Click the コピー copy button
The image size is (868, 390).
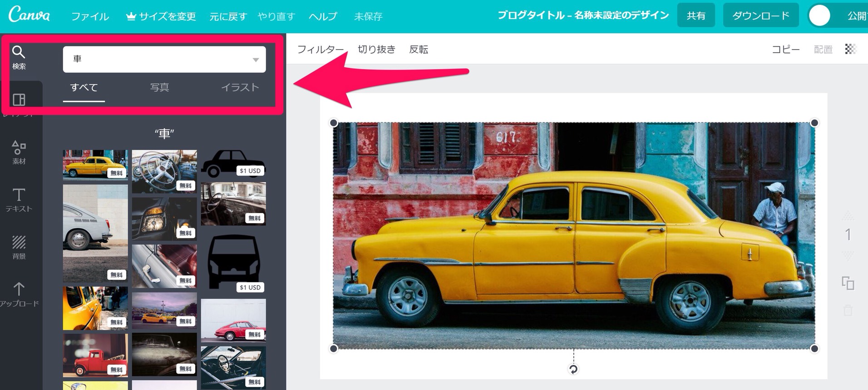point(786,49)
